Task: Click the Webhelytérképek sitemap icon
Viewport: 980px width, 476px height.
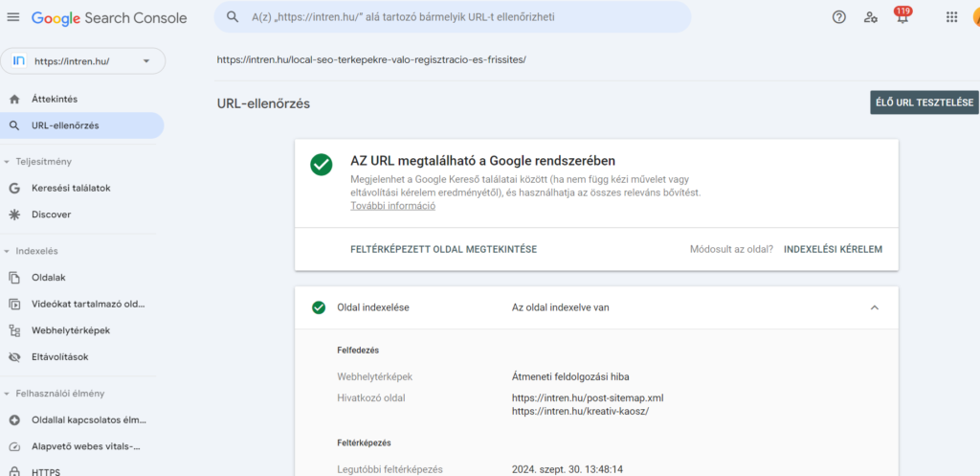Action: (14, 330)
